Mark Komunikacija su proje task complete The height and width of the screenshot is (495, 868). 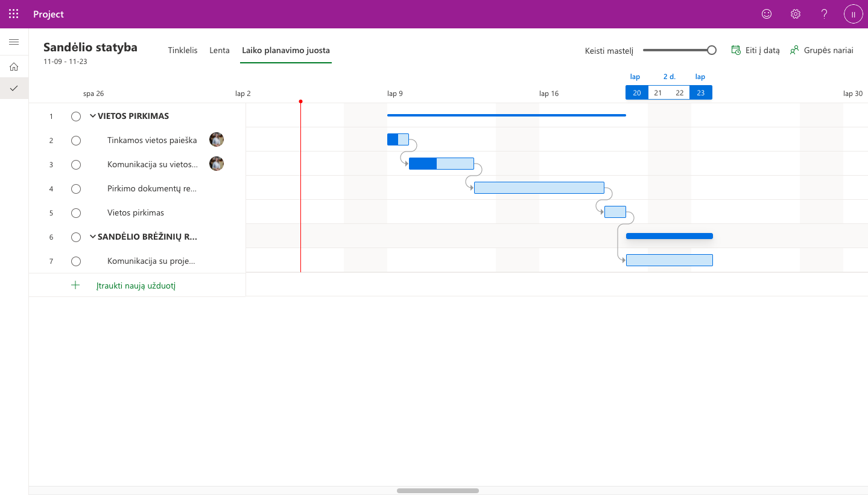(x=76, y=261)
